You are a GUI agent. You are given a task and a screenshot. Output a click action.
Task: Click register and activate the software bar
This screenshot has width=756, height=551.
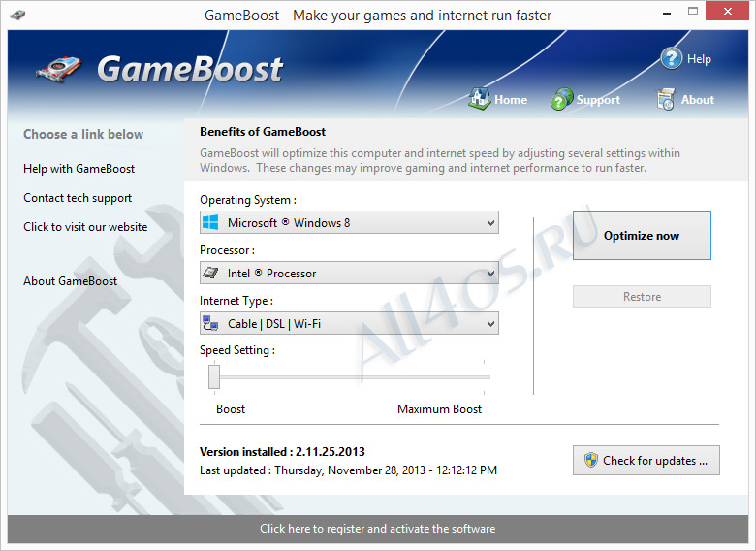(x=378, y=529)
